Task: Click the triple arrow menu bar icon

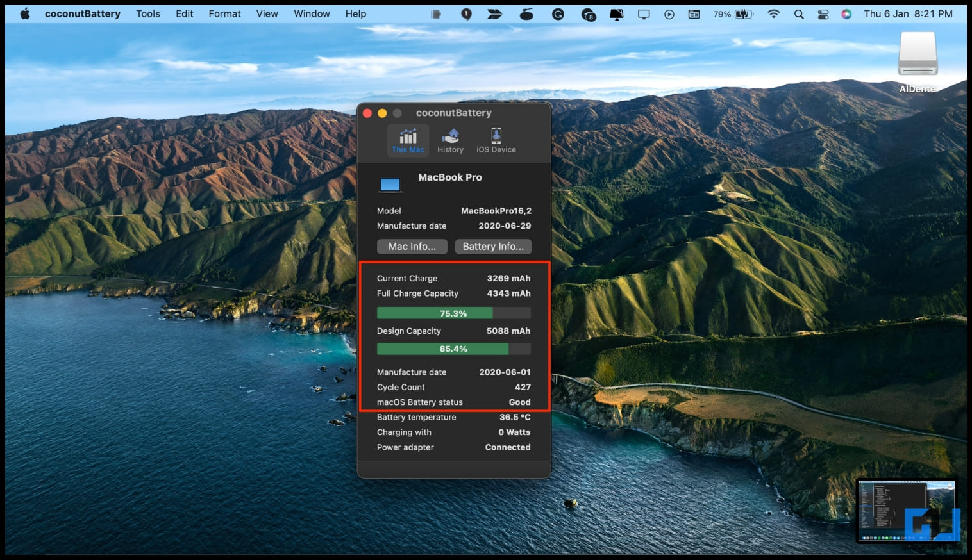Action: (x=494, y=13)
